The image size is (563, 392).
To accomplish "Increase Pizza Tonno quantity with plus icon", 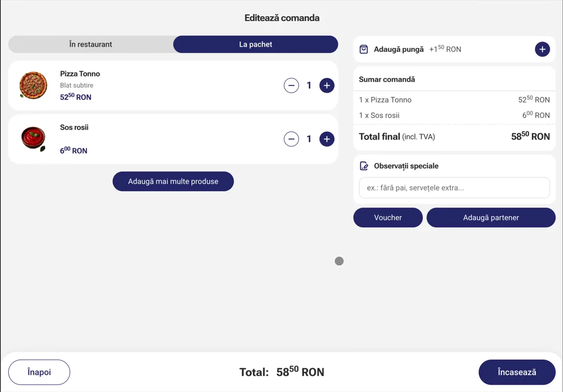I will (327, 85).
